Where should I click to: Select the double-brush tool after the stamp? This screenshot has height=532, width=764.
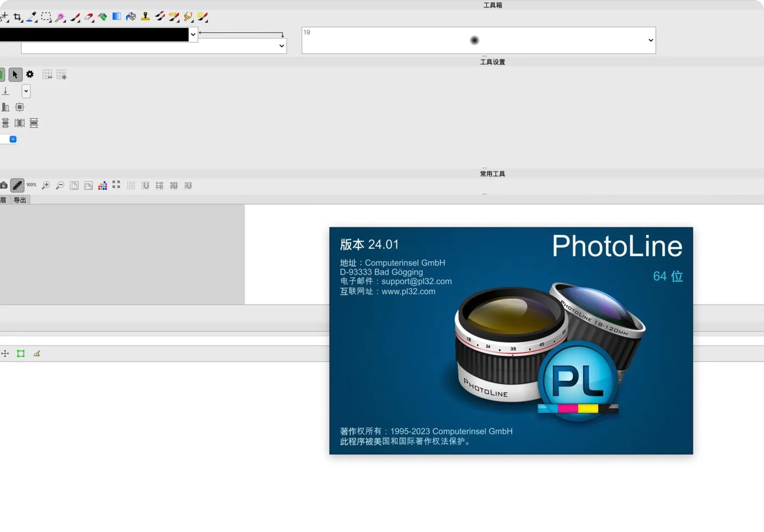point(159,17)
